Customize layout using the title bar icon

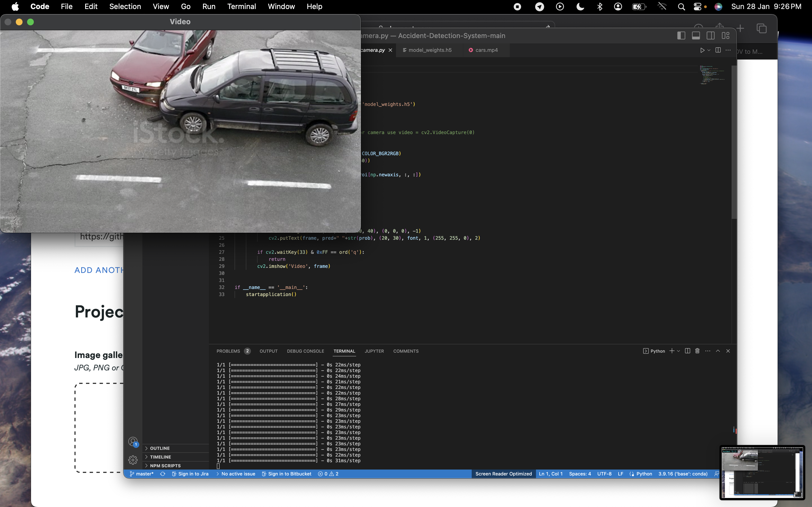725,35
